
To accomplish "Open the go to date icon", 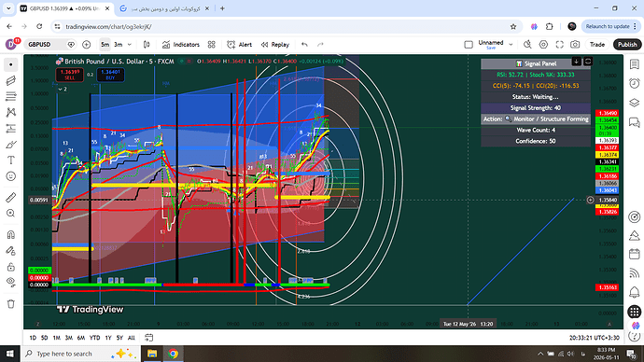I will [x=148, y=338].
